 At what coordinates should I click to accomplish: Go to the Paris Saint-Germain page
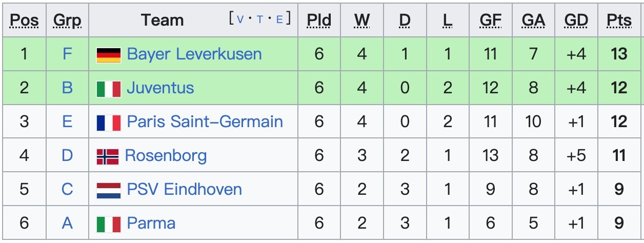coord(205,121)
